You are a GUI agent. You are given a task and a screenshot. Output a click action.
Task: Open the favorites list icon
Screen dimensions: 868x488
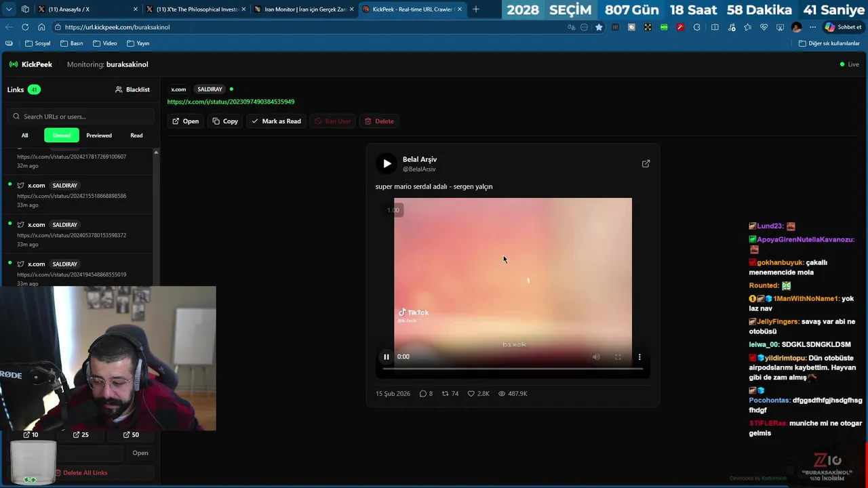[747, 27]
